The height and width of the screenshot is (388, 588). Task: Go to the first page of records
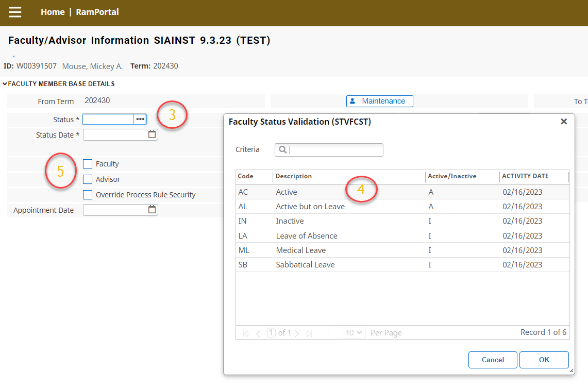(245, 333)
